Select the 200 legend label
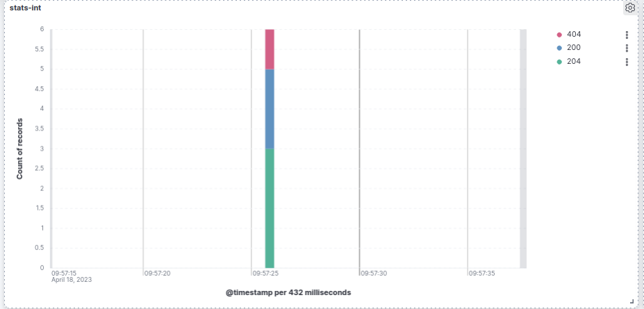The width and height of the screenshot is (644, 309). [574, 48]
